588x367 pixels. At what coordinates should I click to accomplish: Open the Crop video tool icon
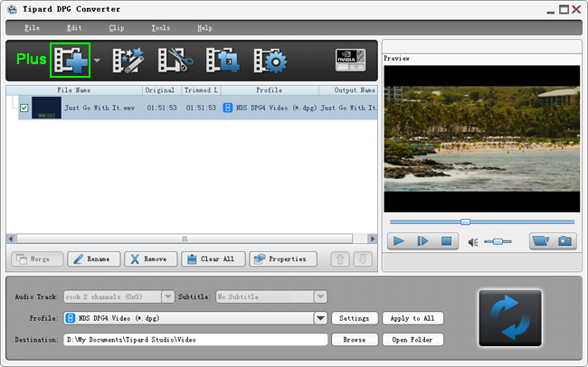click(223, 60)
